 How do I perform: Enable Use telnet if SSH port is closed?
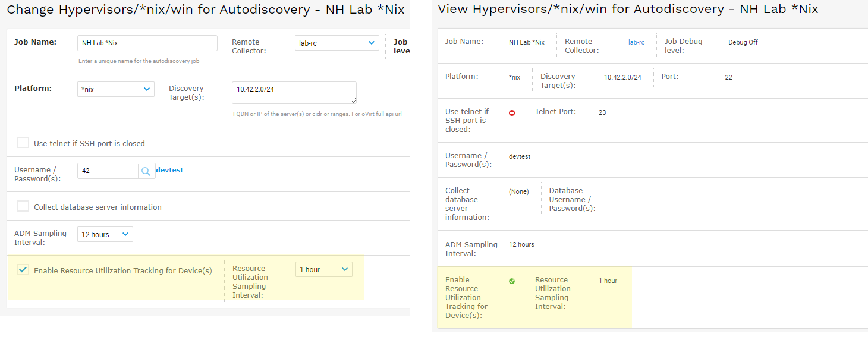pyautogui.click(x=23, y=143)
